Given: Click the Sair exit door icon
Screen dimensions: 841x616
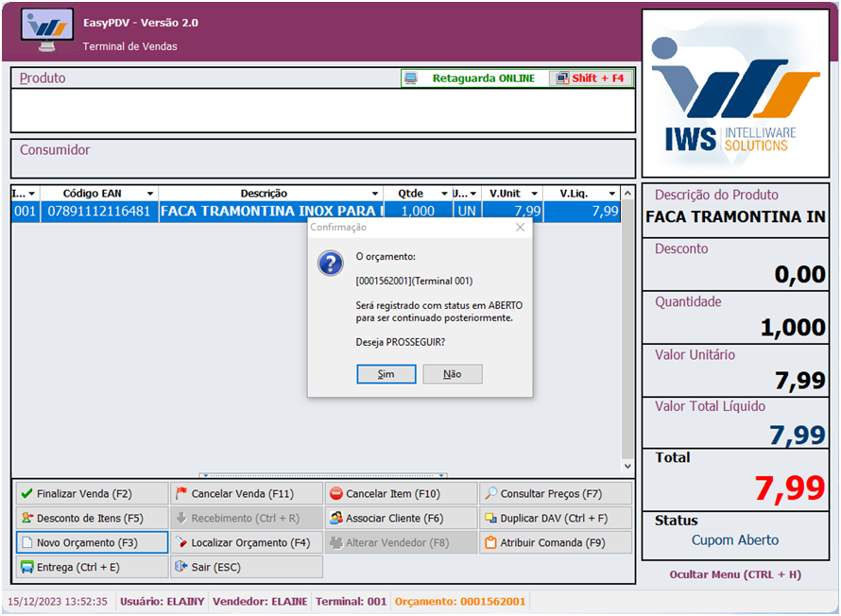Looking at the screenshot, I should (181, 568).
